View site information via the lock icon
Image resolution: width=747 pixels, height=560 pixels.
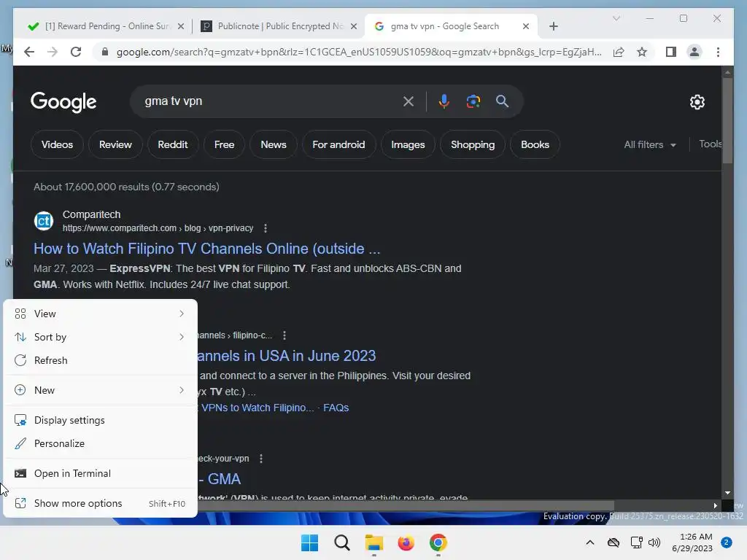pyautogui.click(x=105, y=52)
